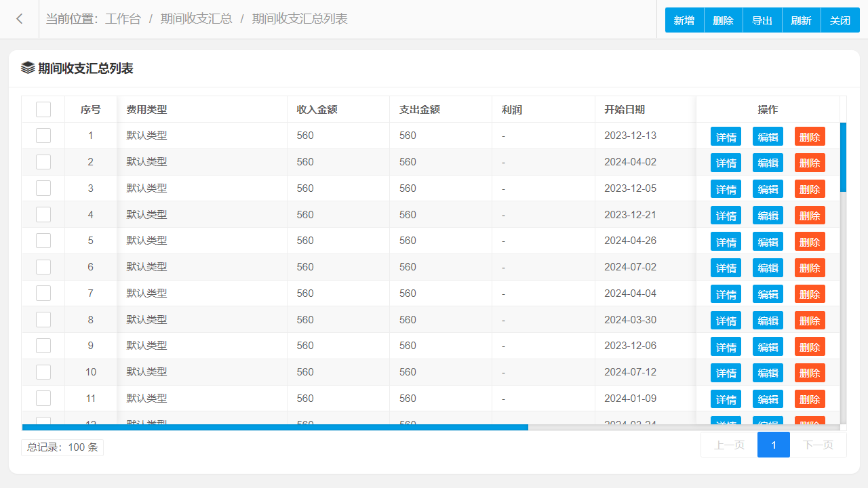Check the box for row 2
The image size is (868, 488).
point(43,162)
